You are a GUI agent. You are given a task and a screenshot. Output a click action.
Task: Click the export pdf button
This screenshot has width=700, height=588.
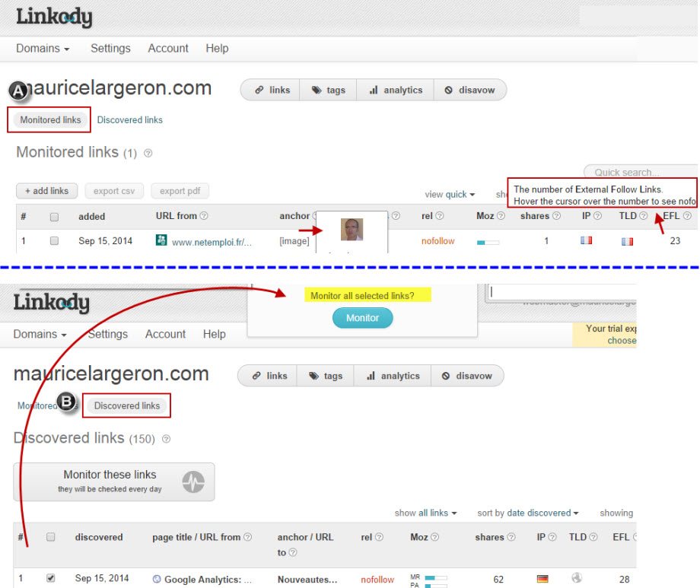point(180,191)
